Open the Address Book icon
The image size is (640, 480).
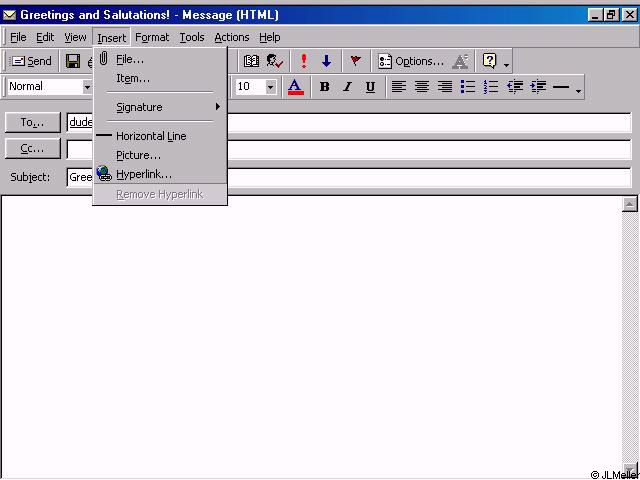[252, 61]
